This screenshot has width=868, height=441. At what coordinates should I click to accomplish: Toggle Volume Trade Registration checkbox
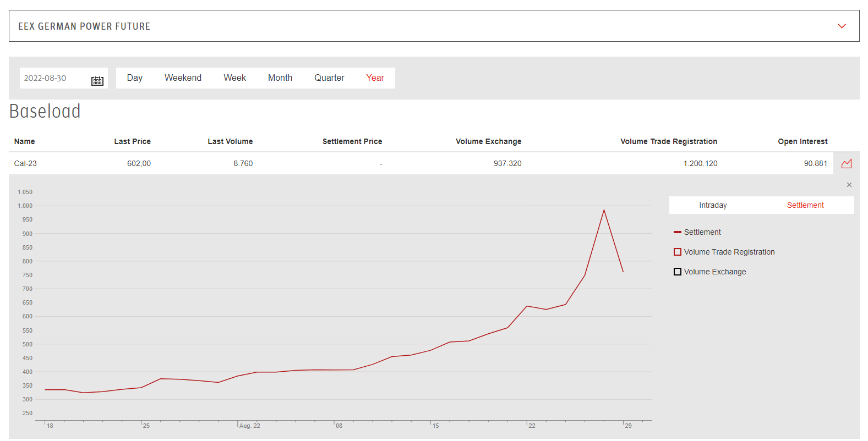(678, 252)
